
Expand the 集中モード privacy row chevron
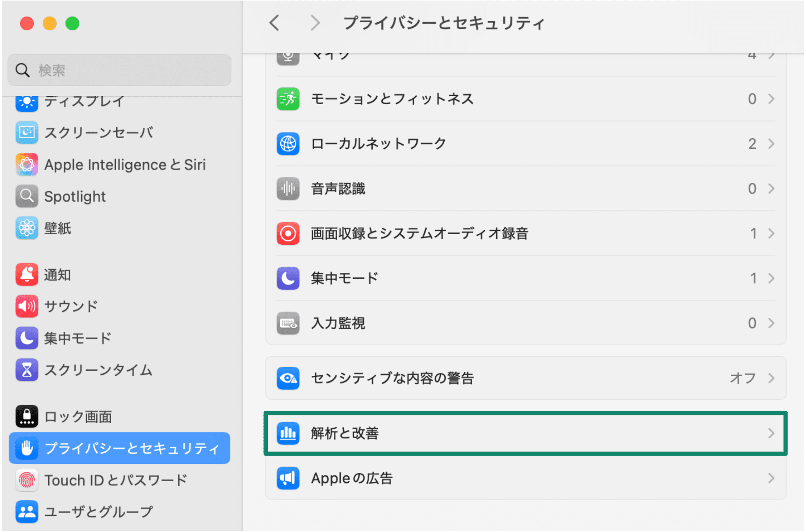[771, 278]
